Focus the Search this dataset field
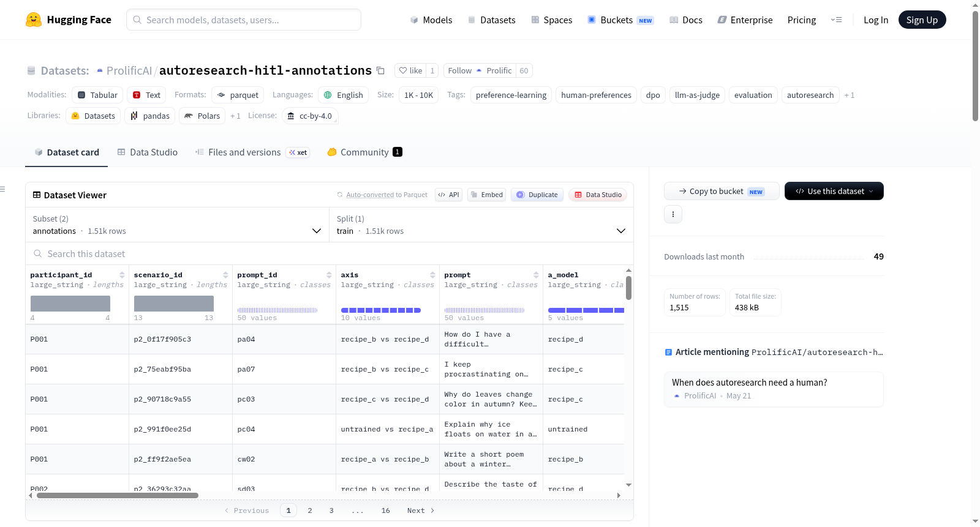The height and width of the screenshot is (527, 980). 330,253
